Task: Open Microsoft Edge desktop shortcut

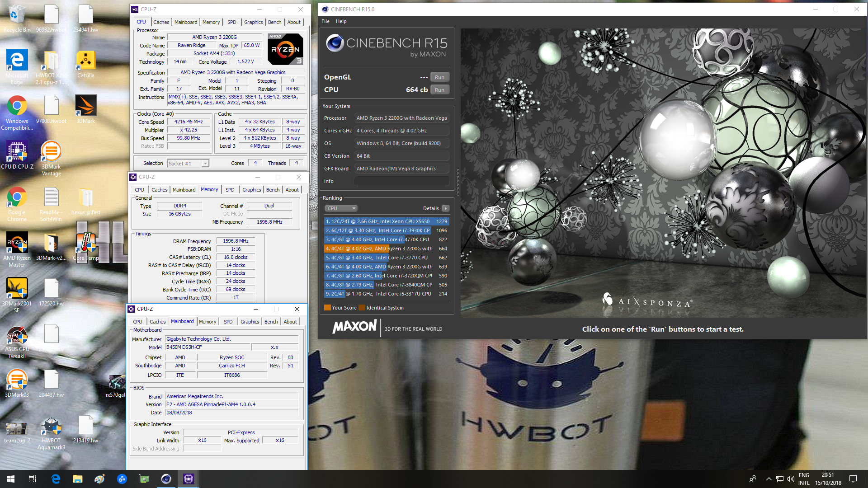Action: point(17,66)
